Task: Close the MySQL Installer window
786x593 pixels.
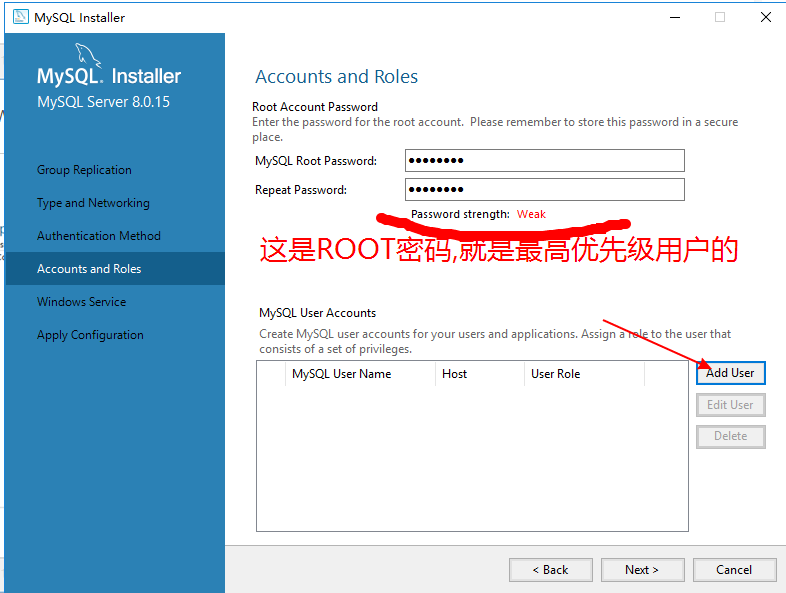Action: point(765,18)
